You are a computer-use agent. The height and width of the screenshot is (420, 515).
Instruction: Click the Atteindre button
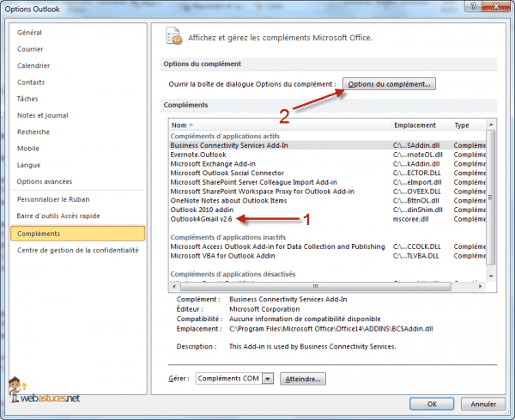pos(303,379)
